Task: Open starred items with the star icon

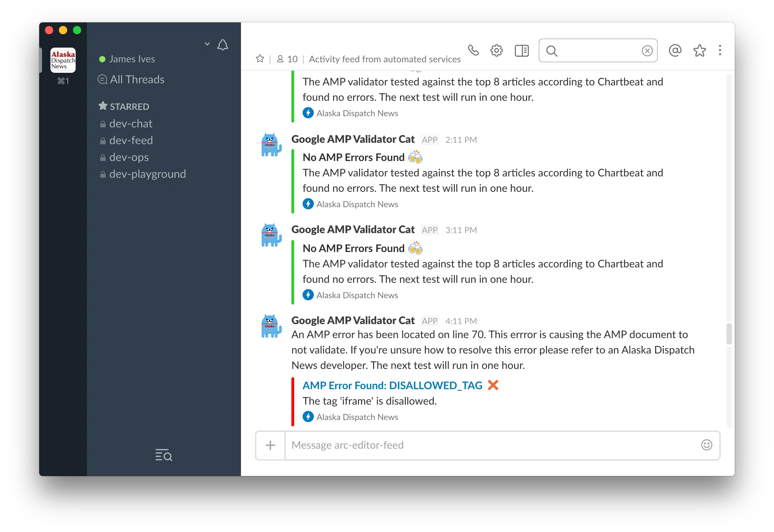Action: pos(699,50)
